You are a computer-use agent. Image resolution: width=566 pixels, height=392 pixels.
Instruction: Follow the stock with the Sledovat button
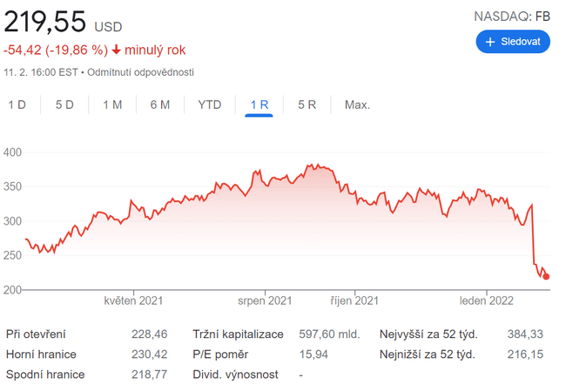(513, 42)
